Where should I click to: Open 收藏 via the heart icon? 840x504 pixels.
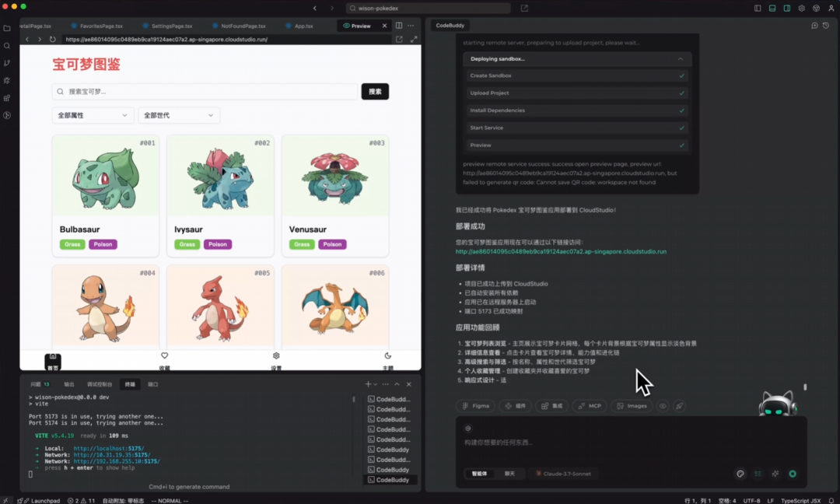tap(164, 355)
